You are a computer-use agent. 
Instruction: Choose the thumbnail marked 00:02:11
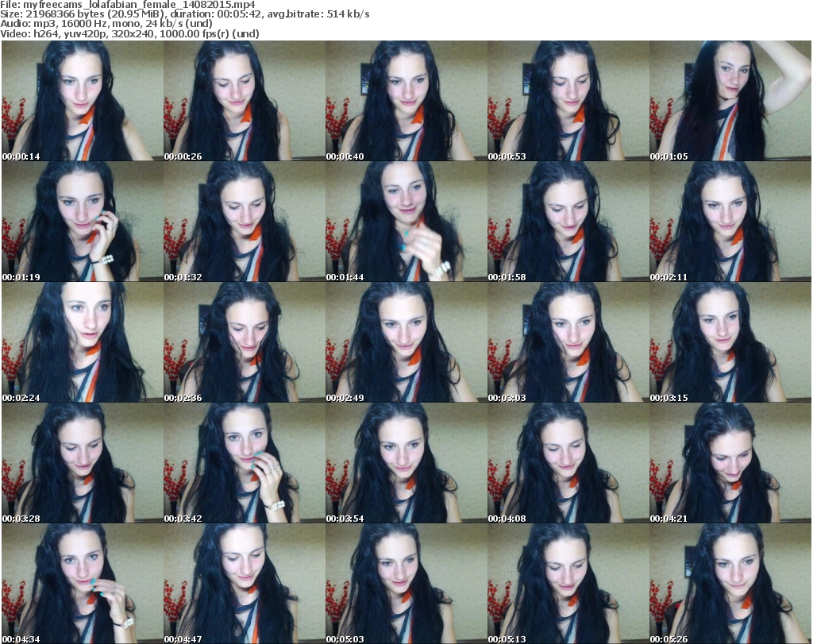pyautogui.click(x=730, y=222)
